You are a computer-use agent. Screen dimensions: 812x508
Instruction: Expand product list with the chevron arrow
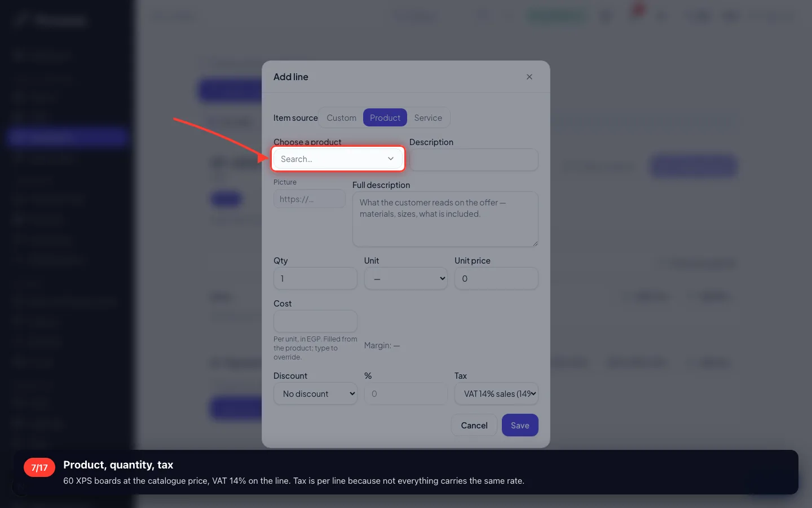tap(391, 159)
